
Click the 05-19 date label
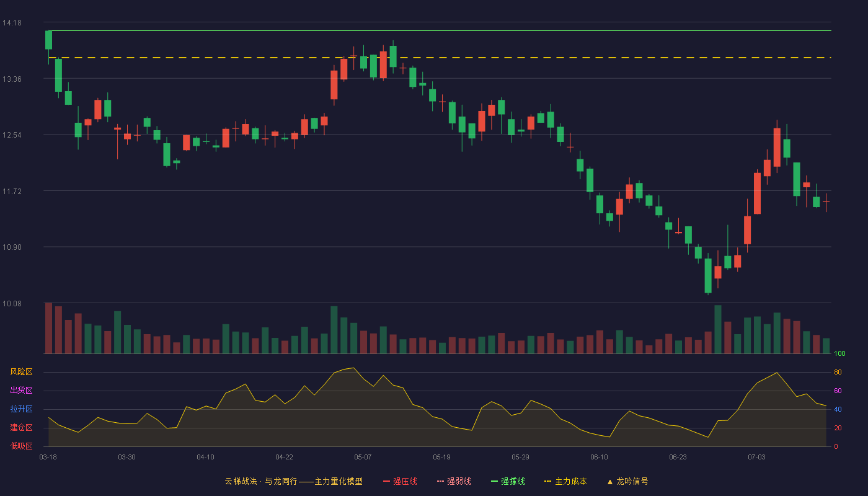pos(441,457)
